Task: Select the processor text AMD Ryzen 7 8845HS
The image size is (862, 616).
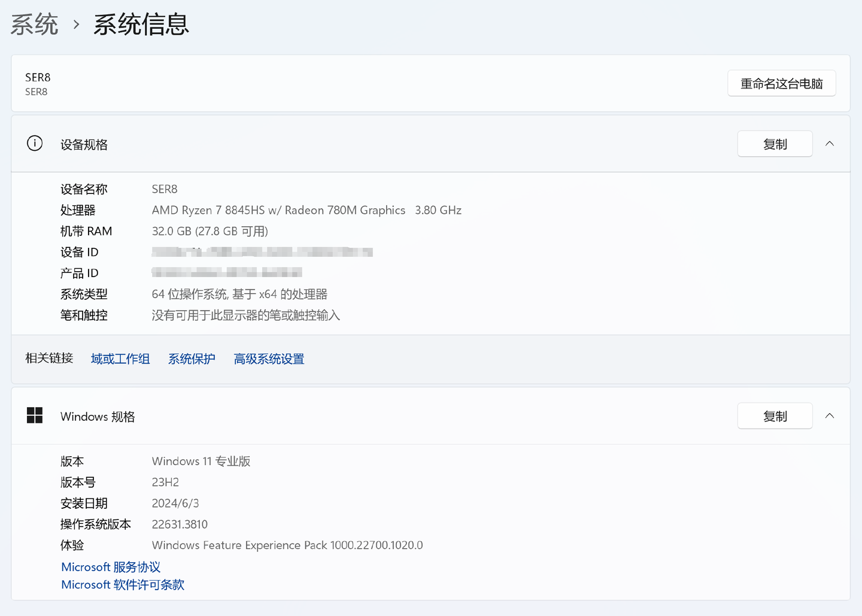Action: [x=208, y=210]
